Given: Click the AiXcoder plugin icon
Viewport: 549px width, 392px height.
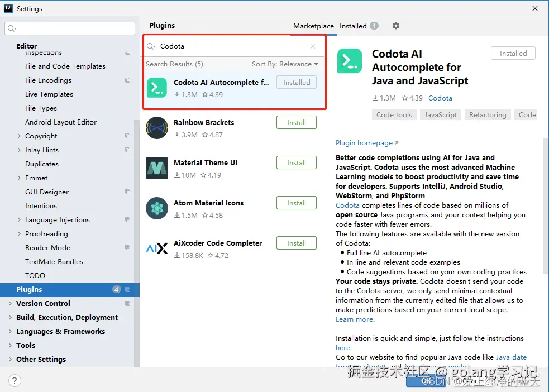Looking at the screenshot, I should click(157, 248).
